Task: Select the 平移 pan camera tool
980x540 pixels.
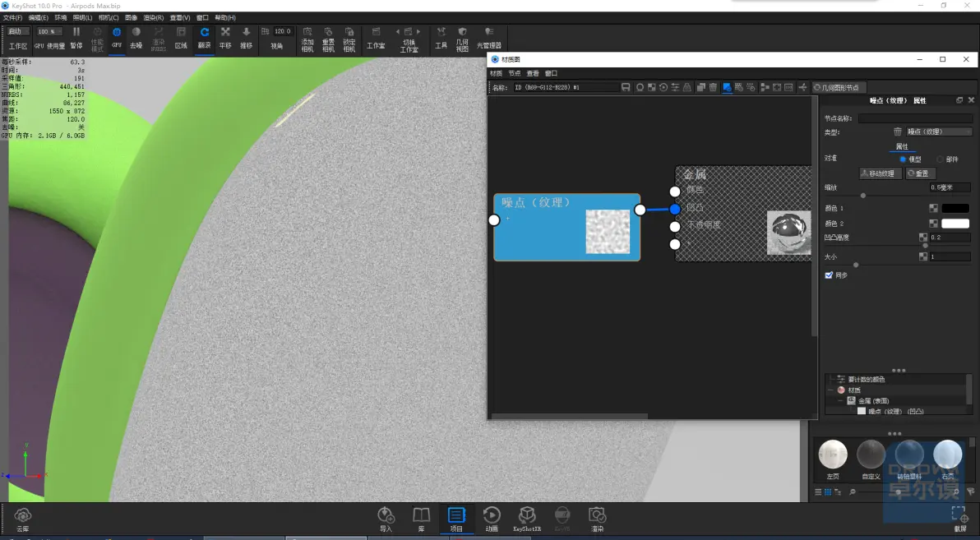Action: tap(225, 38)
